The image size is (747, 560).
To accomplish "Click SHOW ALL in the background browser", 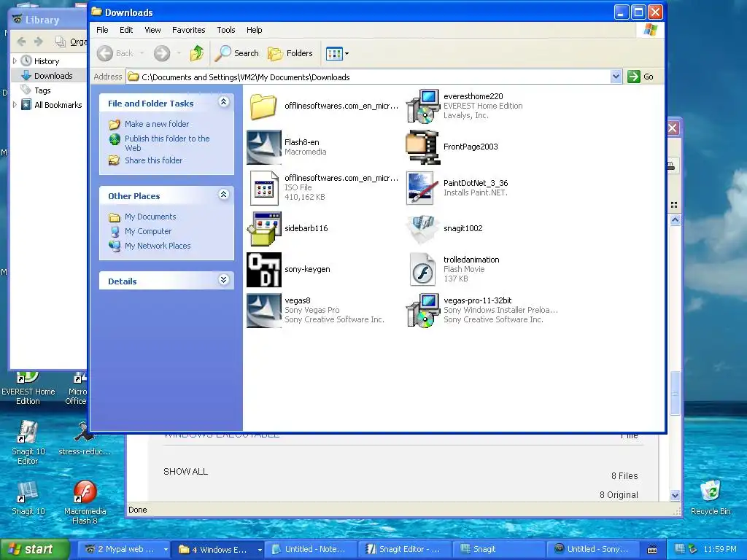I will (186, 472).
